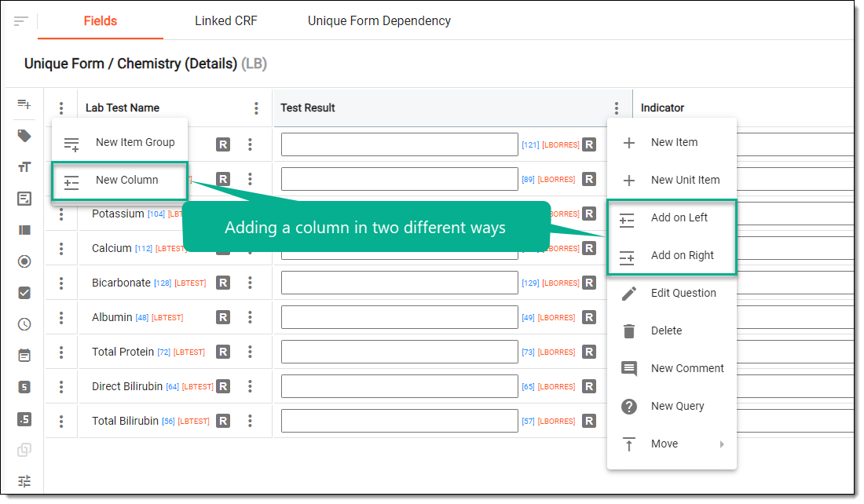
Task: Switch to the Fields tab
Action: (x=101, y=21)
